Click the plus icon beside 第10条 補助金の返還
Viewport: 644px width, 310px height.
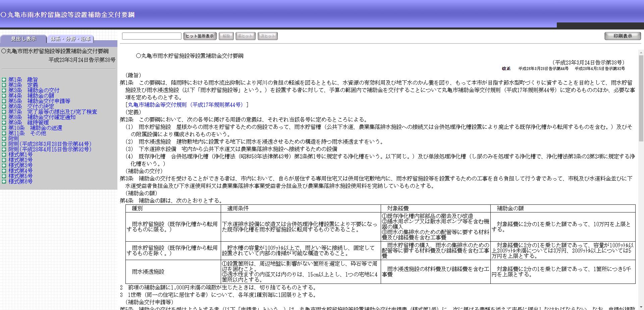pos(4,128)
